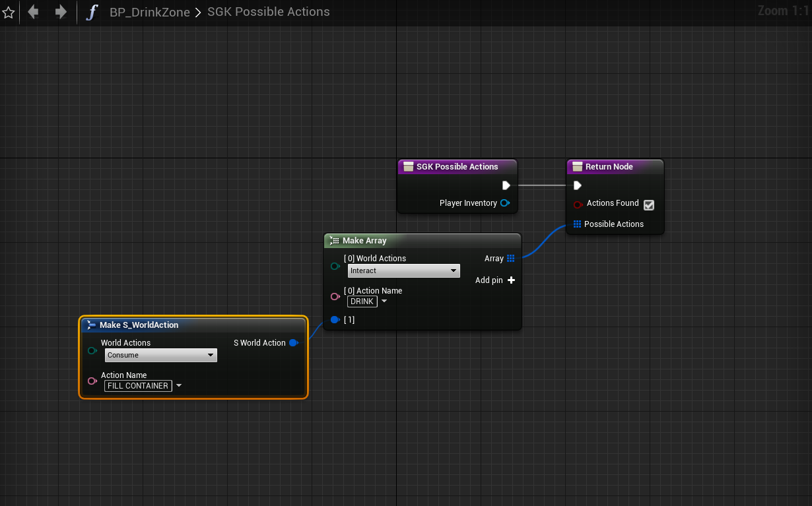This screenshot has width=812, height=506.
Task: Expand the DRINK action name arrow
Action: (x=384, y=301)
